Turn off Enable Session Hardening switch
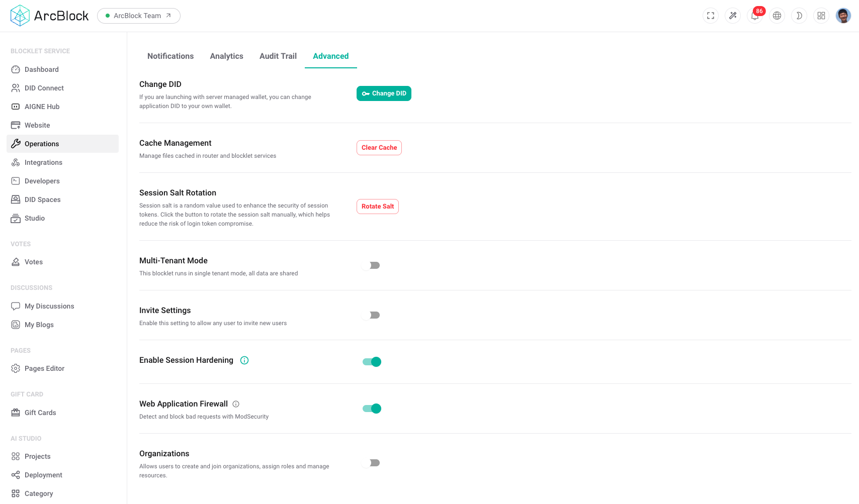This screenshot has width=859, height=504. [372, 362]
